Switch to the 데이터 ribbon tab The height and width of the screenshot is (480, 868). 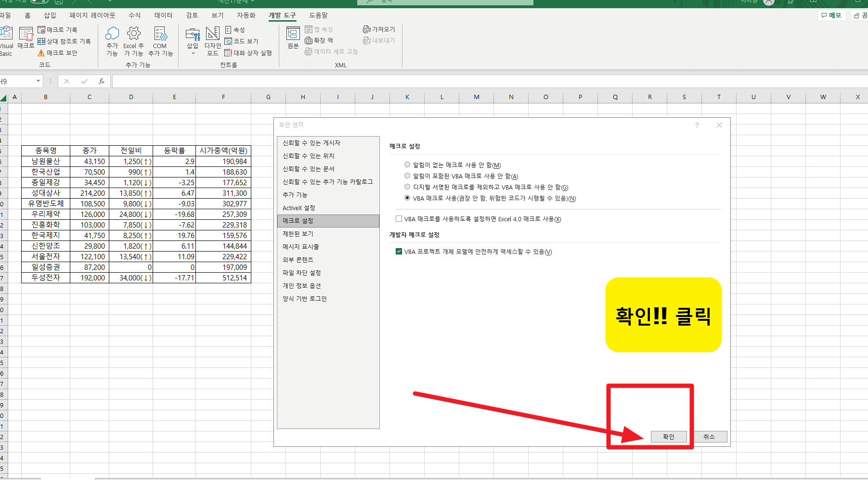point(164,15)
